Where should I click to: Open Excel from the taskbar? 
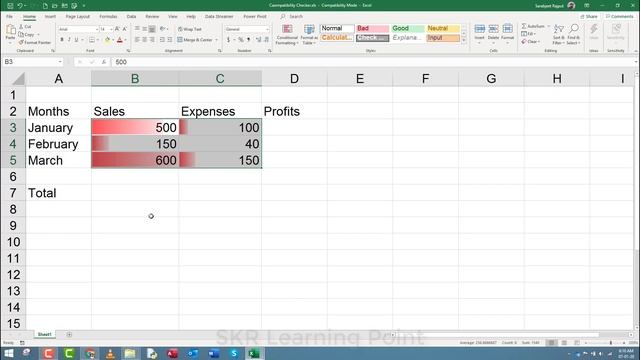coord(254,353)
